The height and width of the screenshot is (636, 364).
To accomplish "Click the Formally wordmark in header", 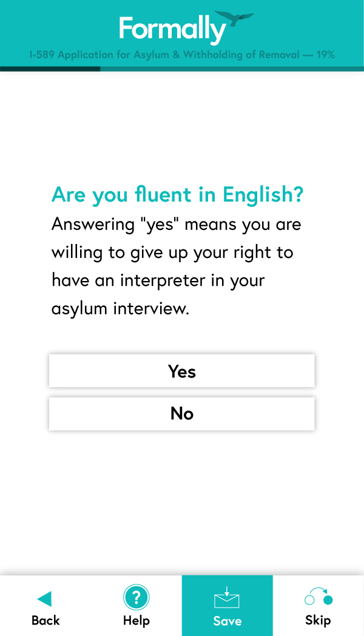I will (x=172, y=29).
